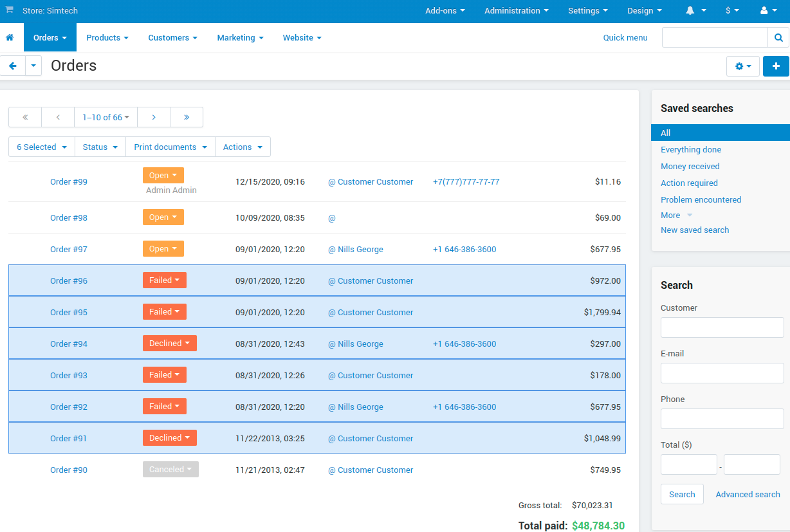
Task: Change Open status of Order #98
Action: (163, 217)
